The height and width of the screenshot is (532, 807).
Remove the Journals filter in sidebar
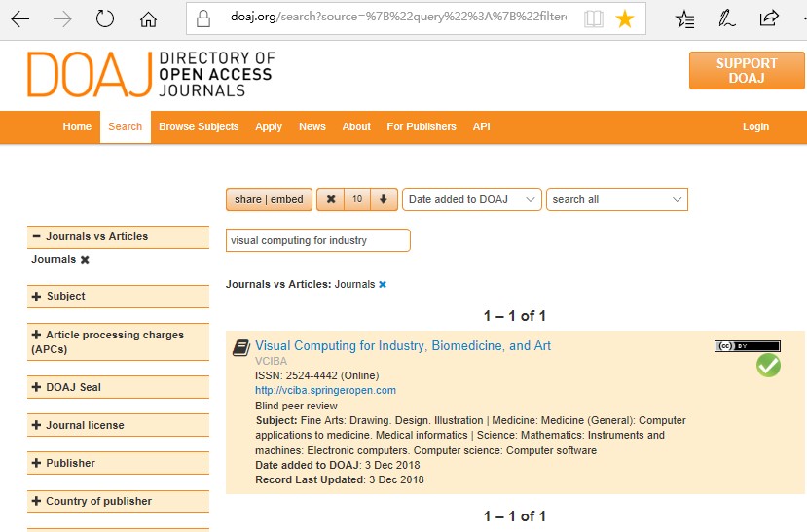(x=85, y=260)
